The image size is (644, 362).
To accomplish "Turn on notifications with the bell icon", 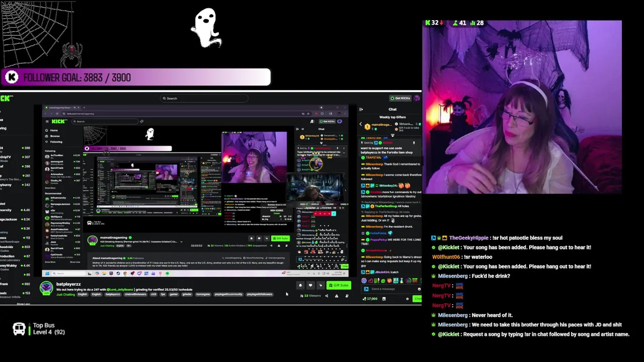I will tap(300, 285).
